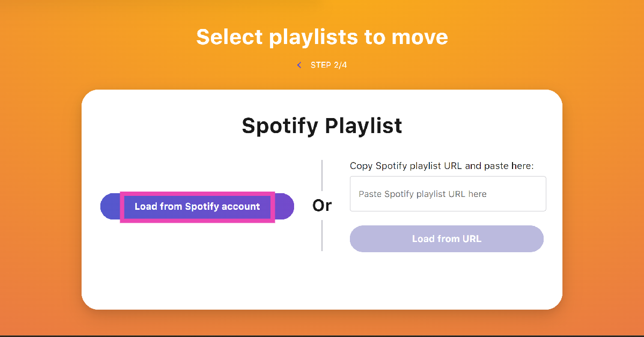Focus the Paste Spotify playlist URL field
The image size is (644, 337).
[448, 194]
